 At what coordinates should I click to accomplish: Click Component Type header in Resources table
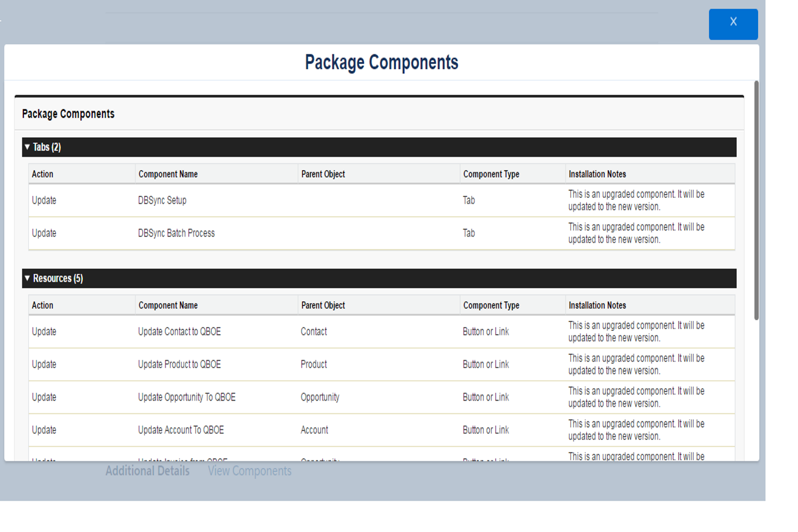[x=491, y=305]
